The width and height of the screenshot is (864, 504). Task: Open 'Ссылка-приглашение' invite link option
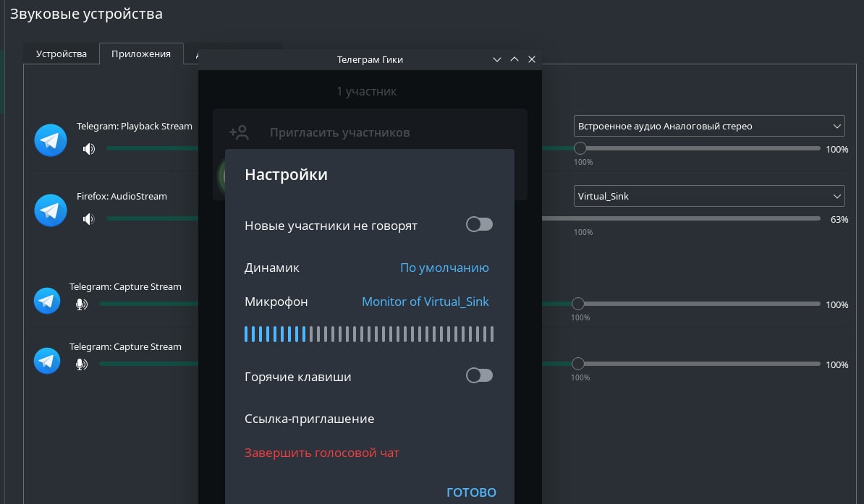click(x=310, y=419)
